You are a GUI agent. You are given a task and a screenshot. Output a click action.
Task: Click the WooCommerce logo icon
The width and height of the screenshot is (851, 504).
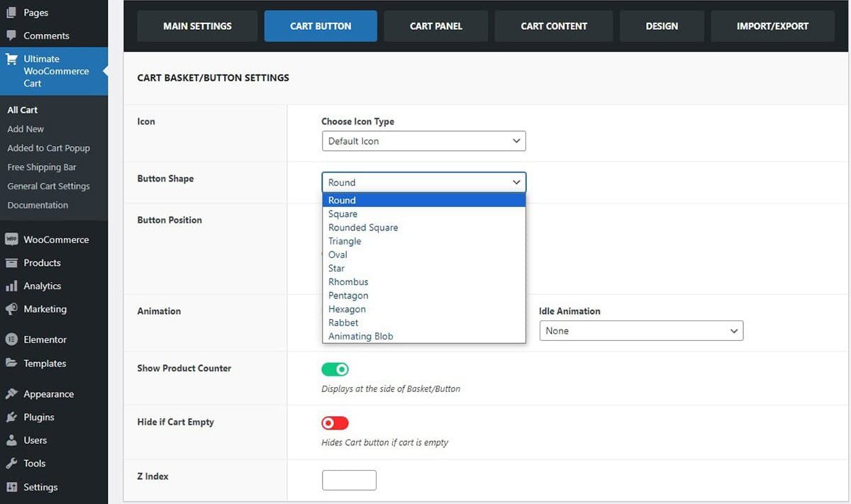pyautogui.click(x=11, y=240)
